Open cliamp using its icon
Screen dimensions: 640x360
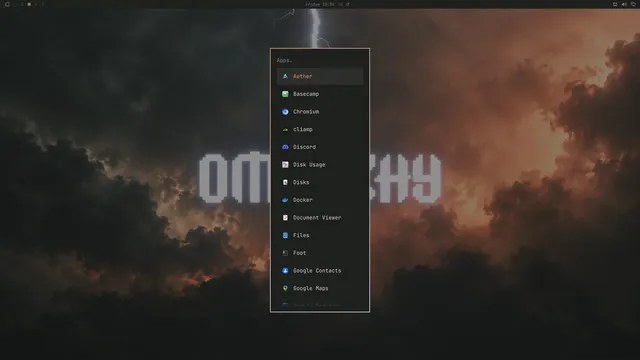(285, 129)
